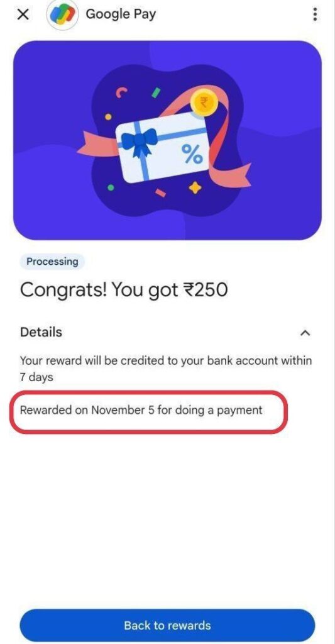Click the Back to rewards button
The width and height of the screenshot is (335, 644).
click(x=167, y=626)
